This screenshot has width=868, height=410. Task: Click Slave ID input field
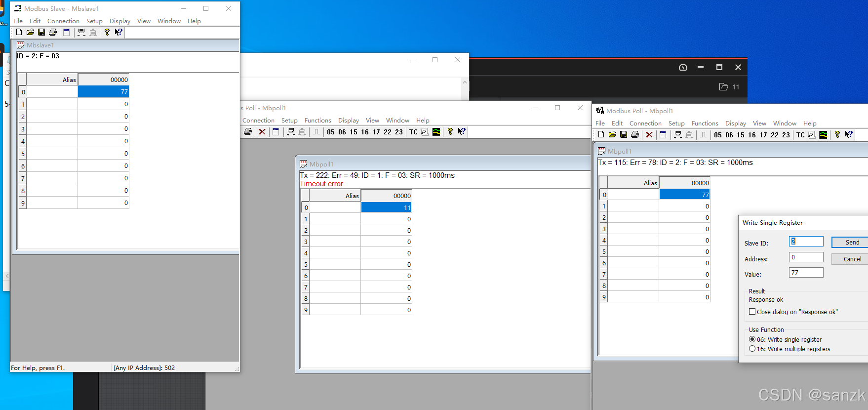point(806,242)
